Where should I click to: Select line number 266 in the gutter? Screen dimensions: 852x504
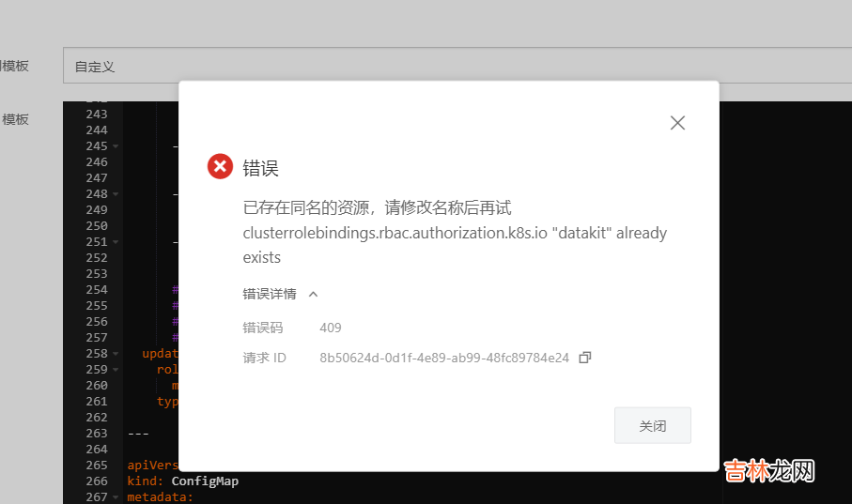96,481
